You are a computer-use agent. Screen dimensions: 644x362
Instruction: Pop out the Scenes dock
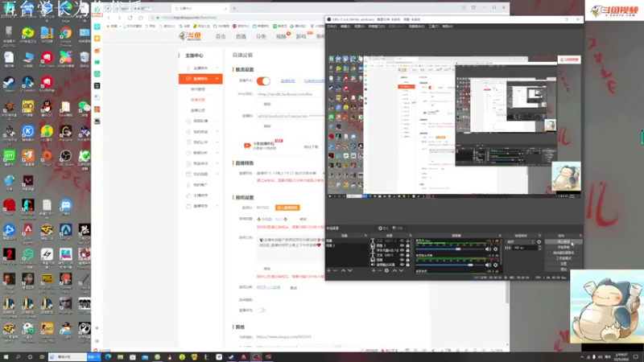pos(365,236)
